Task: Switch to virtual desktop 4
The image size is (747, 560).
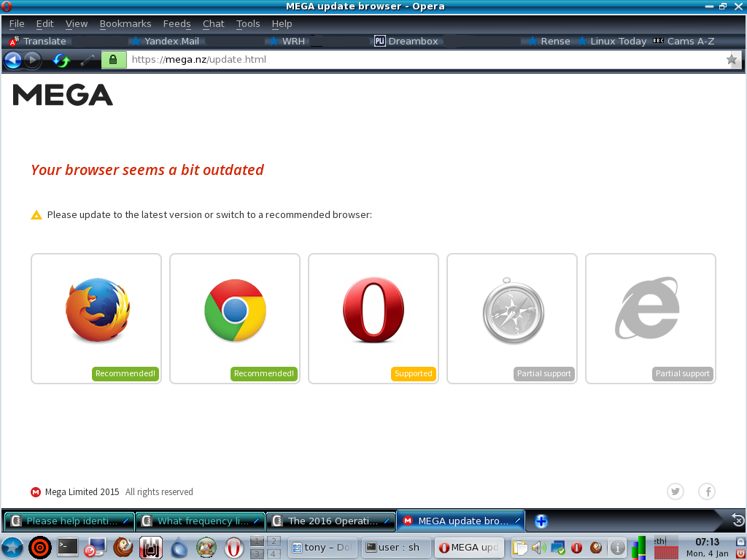Action: coord(274,554)
